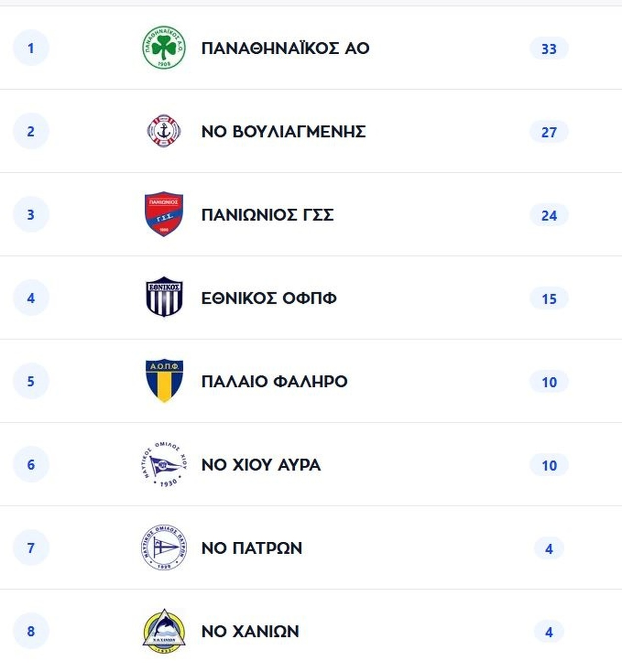Viewport: 622px width, 672px height.
Task: Click the Panathinaikos green shamrock logo
Action: 164,48
